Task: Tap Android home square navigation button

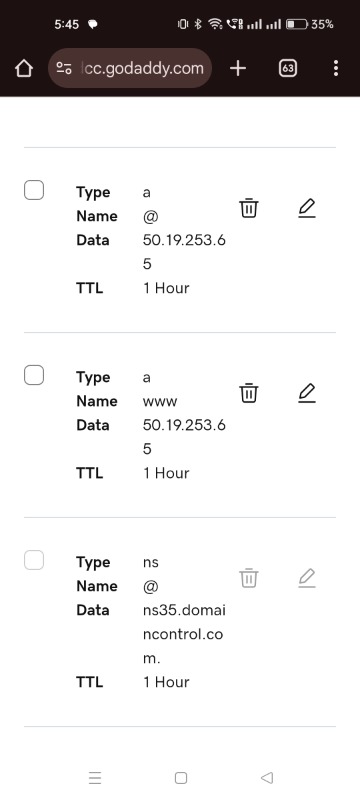Action: coord(181,778)
